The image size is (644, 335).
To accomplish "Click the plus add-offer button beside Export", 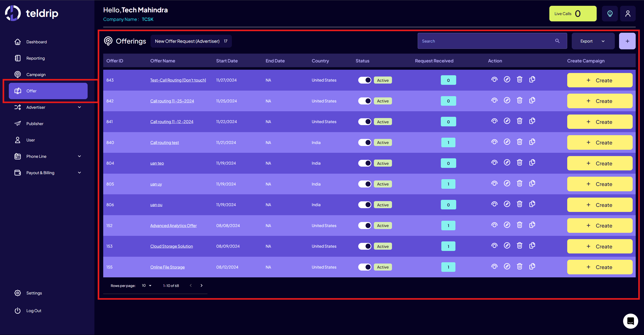I will pyautogui.click(x=627, y=41).
